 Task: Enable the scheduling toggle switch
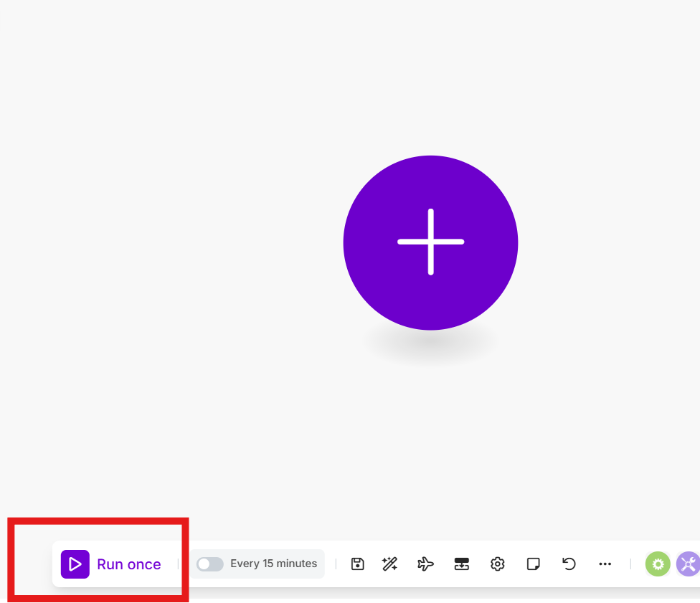pos(209,564)
